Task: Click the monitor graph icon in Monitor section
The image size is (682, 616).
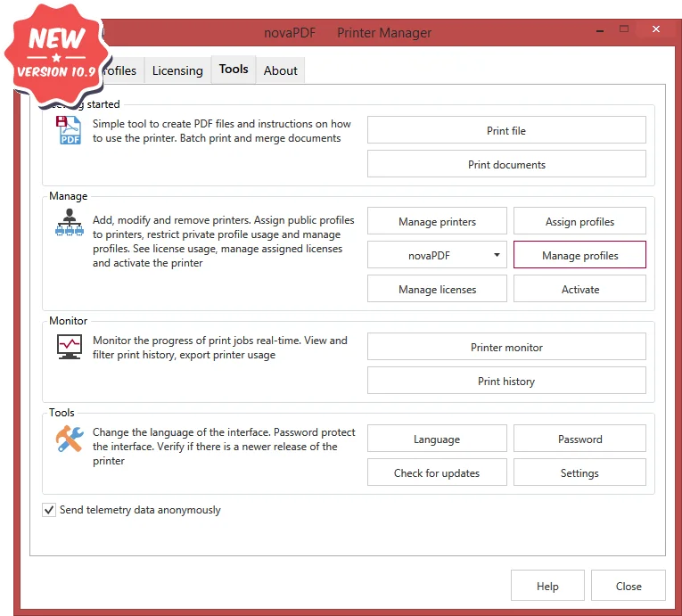Action: 70,346
